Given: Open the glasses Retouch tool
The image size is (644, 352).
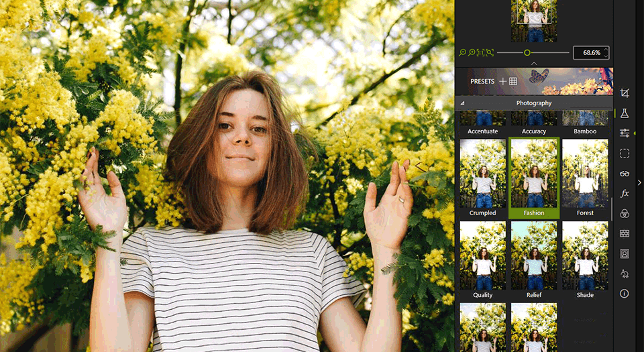Looking at the screenshot, I should (x=625, y=174).
